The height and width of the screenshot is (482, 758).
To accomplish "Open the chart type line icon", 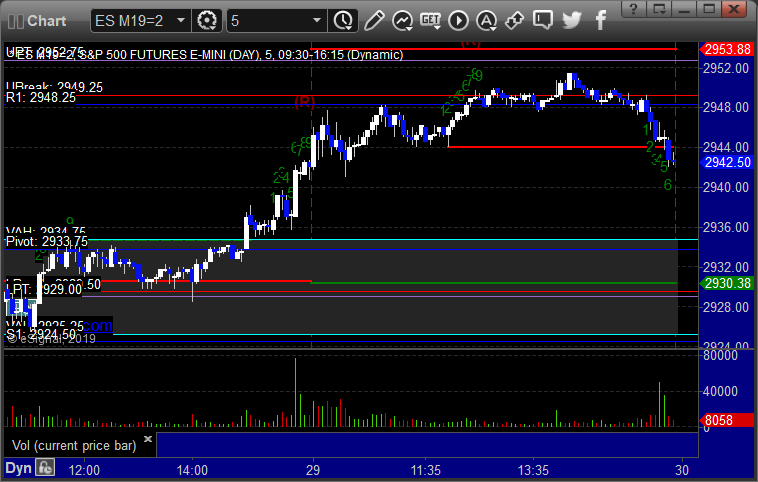I will coord(402,21).
